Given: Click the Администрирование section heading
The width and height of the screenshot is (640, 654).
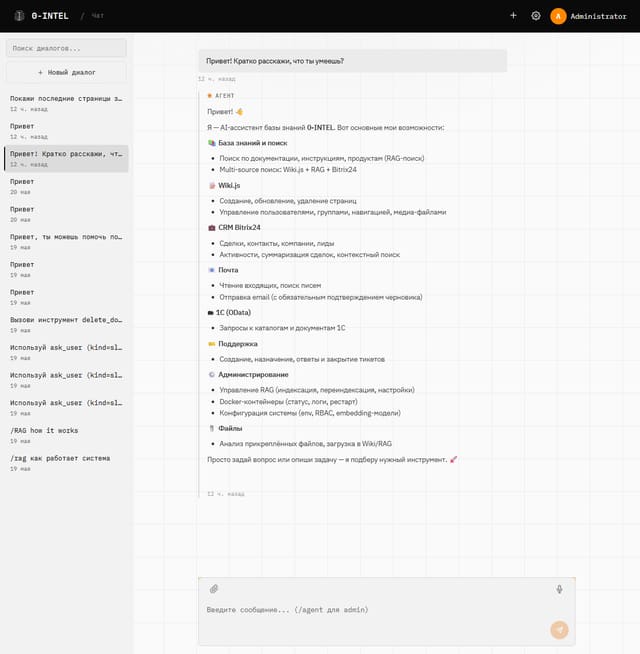Looking at the screenshot, I should [x=253, y=375].
